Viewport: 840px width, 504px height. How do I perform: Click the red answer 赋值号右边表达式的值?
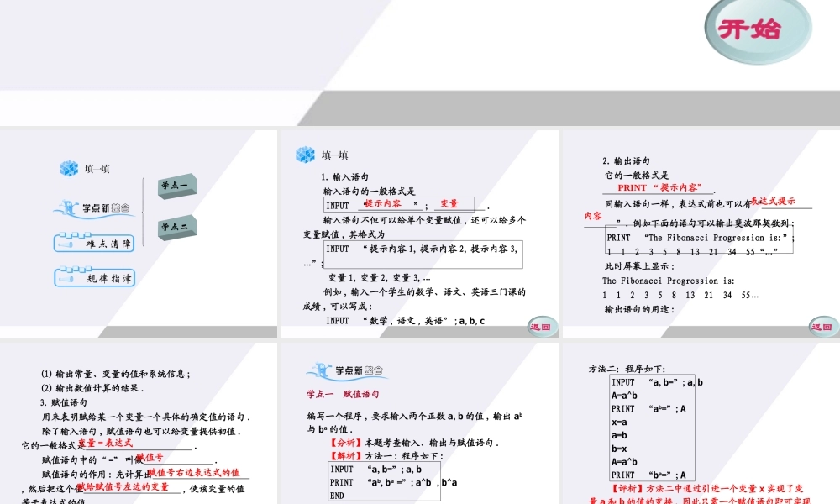pyautogui.click(x=194, y=472)
